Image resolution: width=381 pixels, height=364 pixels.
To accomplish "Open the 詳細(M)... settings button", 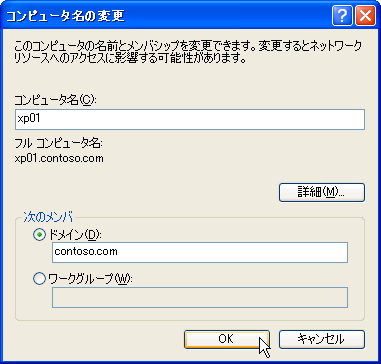I will (322, 192).
